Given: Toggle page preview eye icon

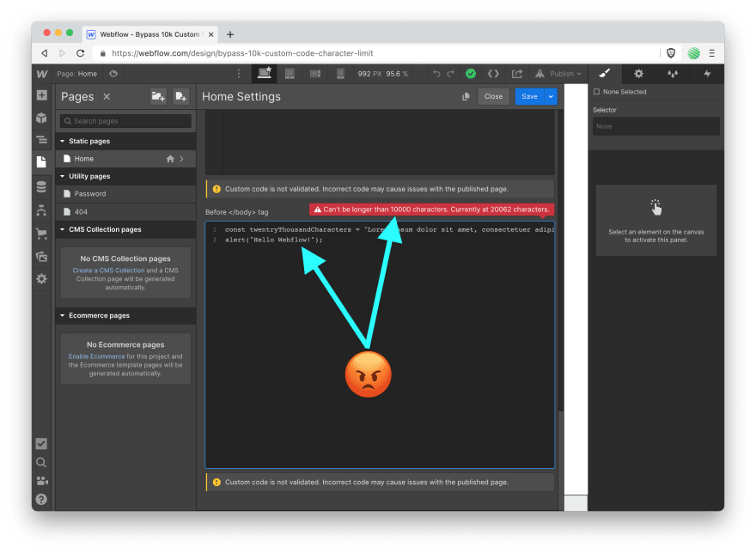Looking at the screenshot, I should tap(113, 74).
